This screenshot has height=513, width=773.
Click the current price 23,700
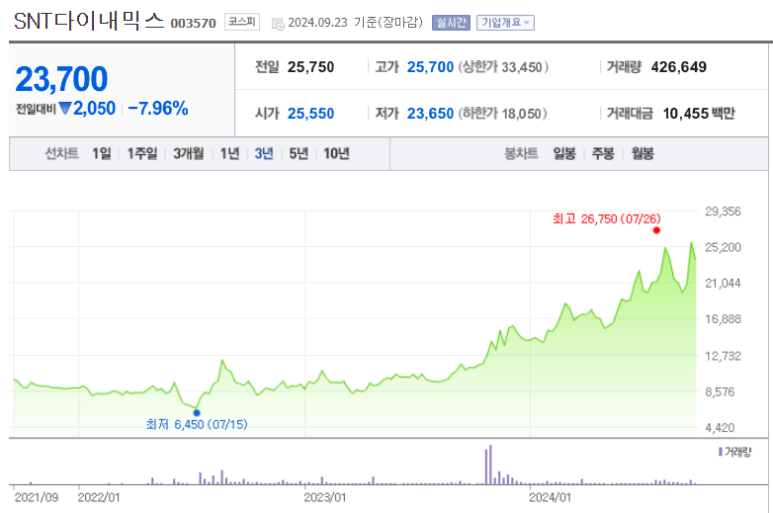click(x=62, y=79)
